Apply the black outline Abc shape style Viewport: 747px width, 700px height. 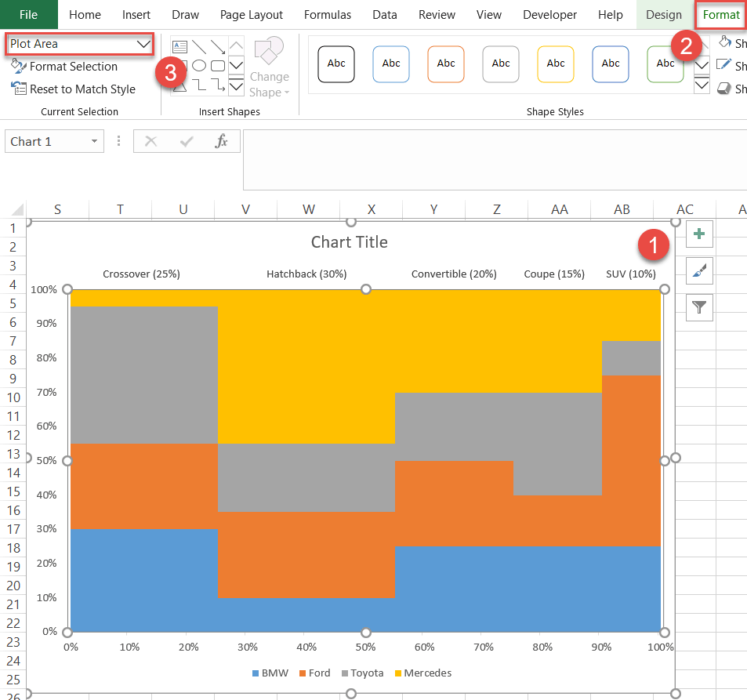tap(335, 63)
